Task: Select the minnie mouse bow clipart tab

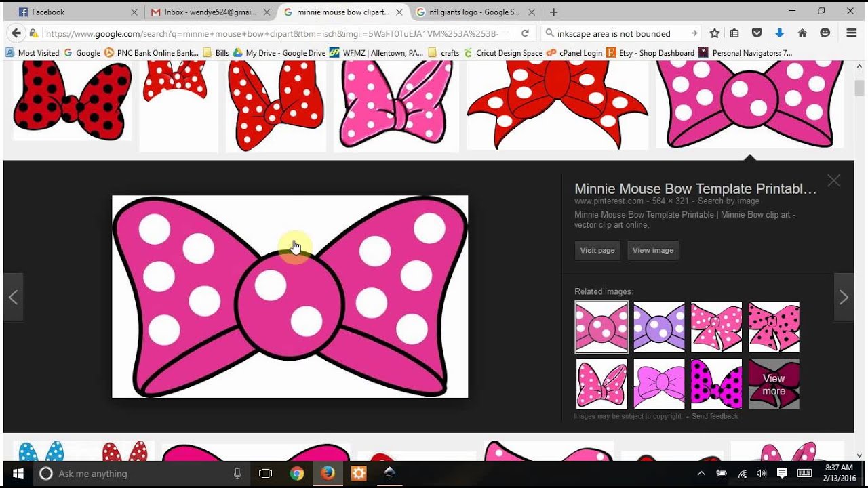Action: (342, 12)
